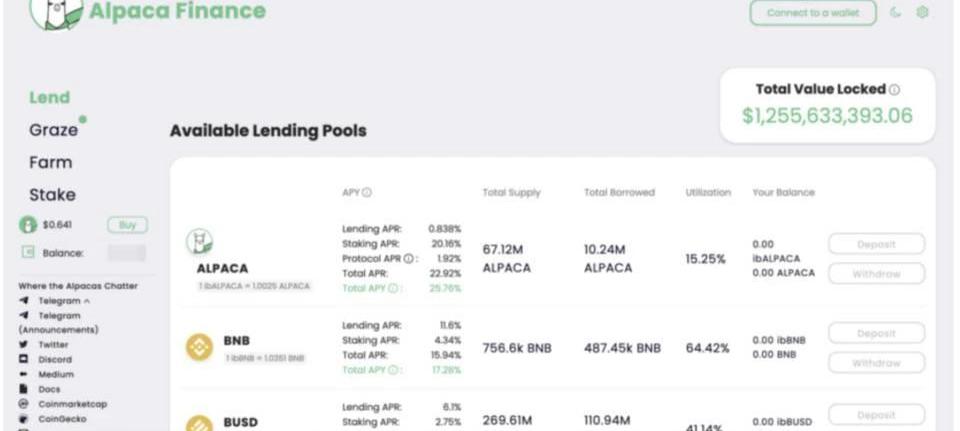Viewport: 960px width, 431px height.
Task: Click Protocol APR info icon in ALPACA row
Action: pyautogui.click(x=408, y=258)
